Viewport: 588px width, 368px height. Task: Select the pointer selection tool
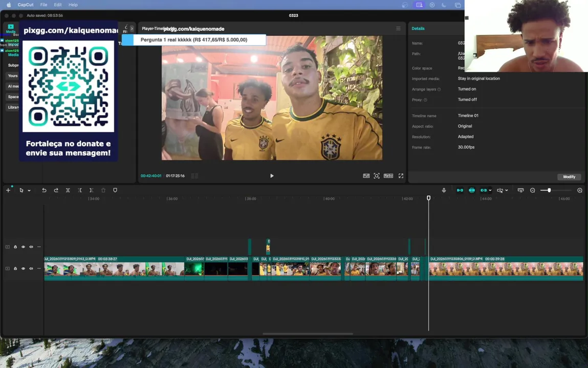pos(21,190)
